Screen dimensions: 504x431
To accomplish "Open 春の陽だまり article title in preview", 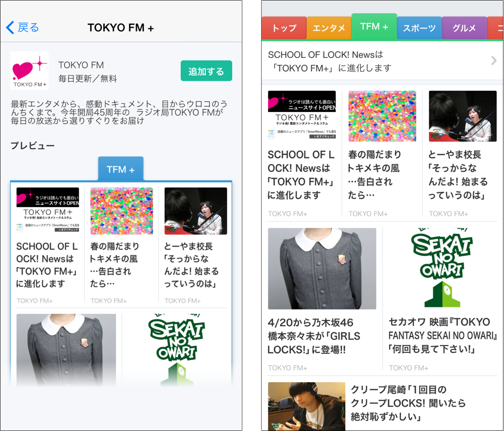I will [114, 265].
